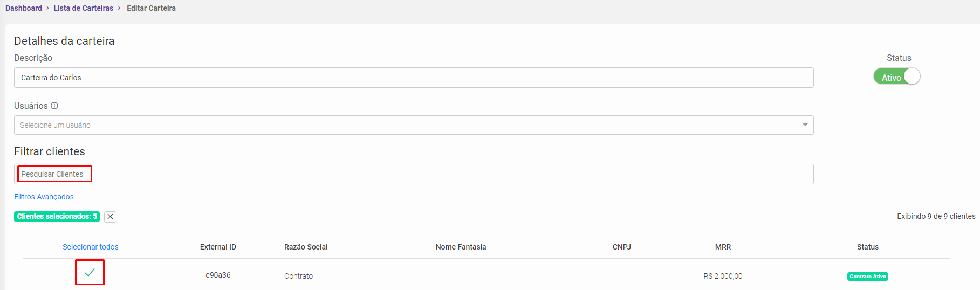Image resolution: width=980 pixels, height=290 pixels.
Task: Clear selected clients with the X icon
Action: [x=110, y=217]
